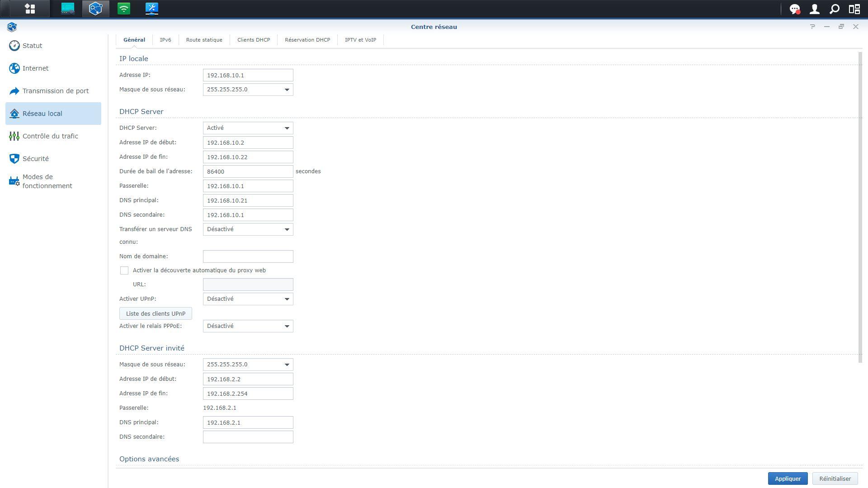Open the Wi-Fi Connect taskbar icon
Viewport: 868px width, 488px height.
point(124,9)
